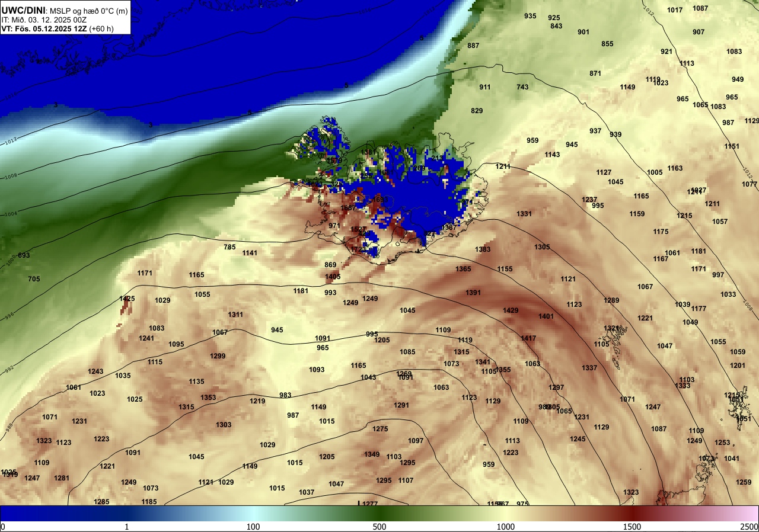Click the 1000 label on the color scale
Screen dimensions: 759x532
(505, 527)
